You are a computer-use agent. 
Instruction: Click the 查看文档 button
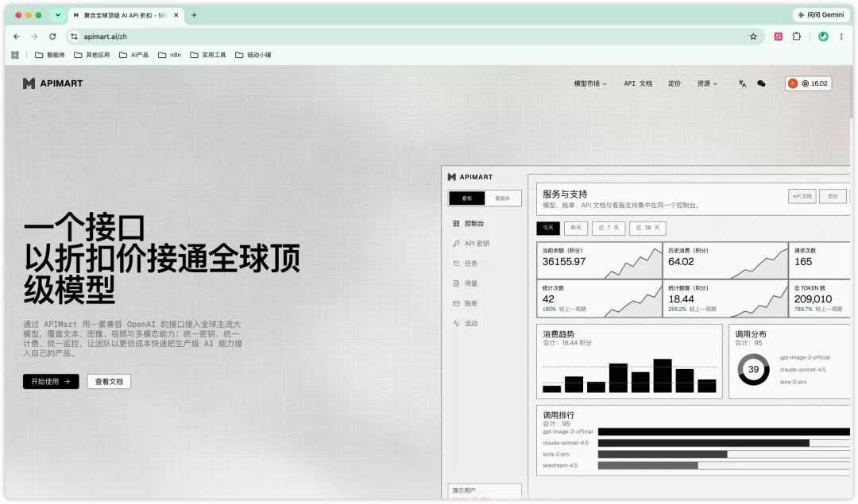pos(109,382)
